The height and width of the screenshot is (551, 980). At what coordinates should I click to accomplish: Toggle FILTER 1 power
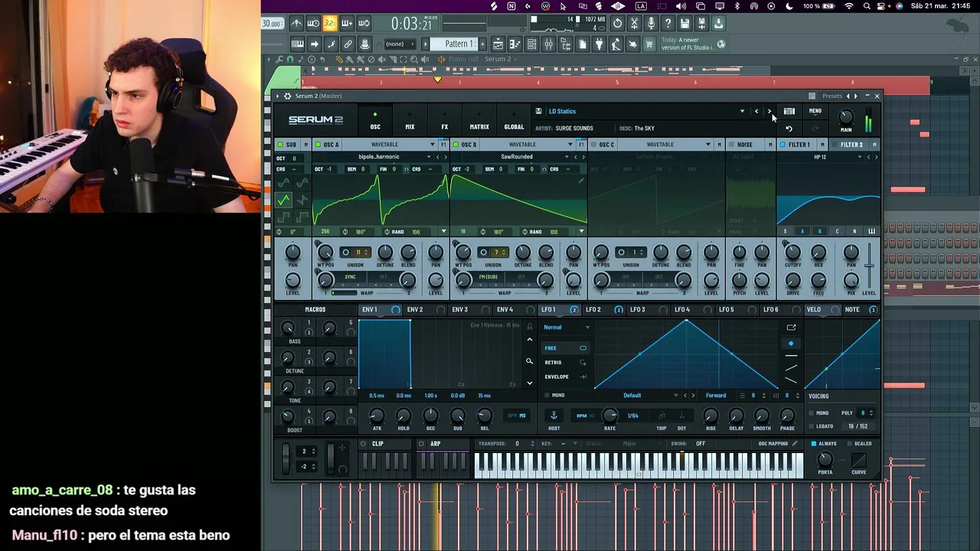pos(782,145)
